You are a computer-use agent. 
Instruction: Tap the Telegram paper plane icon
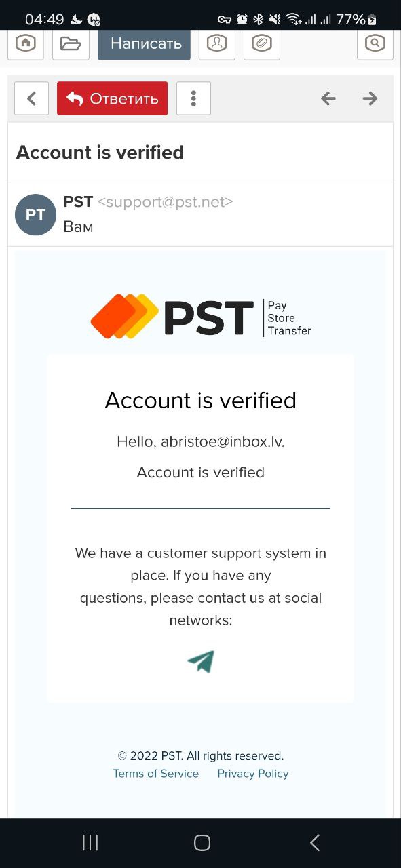pyautogui.click(x=201, y=661)
